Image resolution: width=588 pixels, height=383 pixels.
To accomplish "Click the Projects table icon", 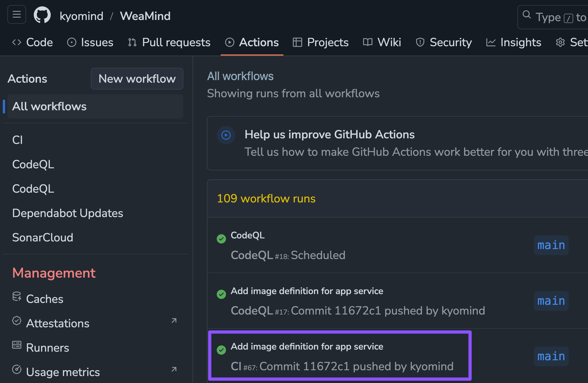I will click(x=297, y=42).
